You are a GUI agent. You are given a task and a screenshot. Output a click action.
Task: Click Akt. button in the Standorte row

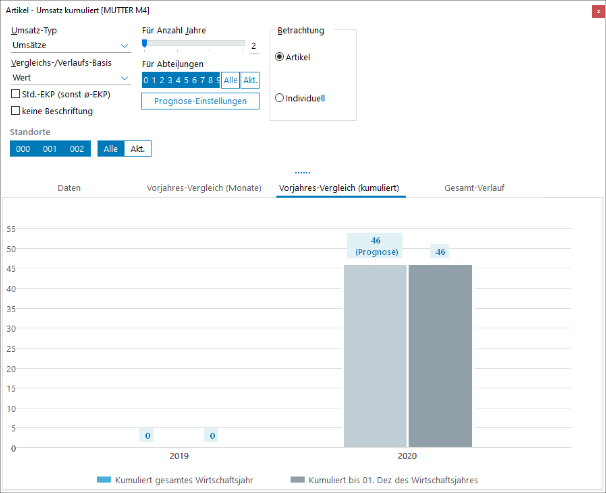coord(138,149)
